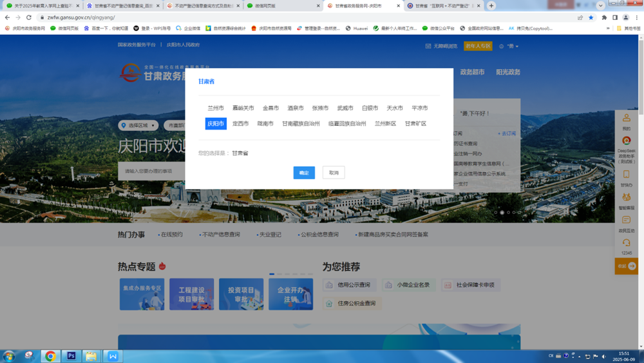Open 投资项目审批 topic card

241,294
